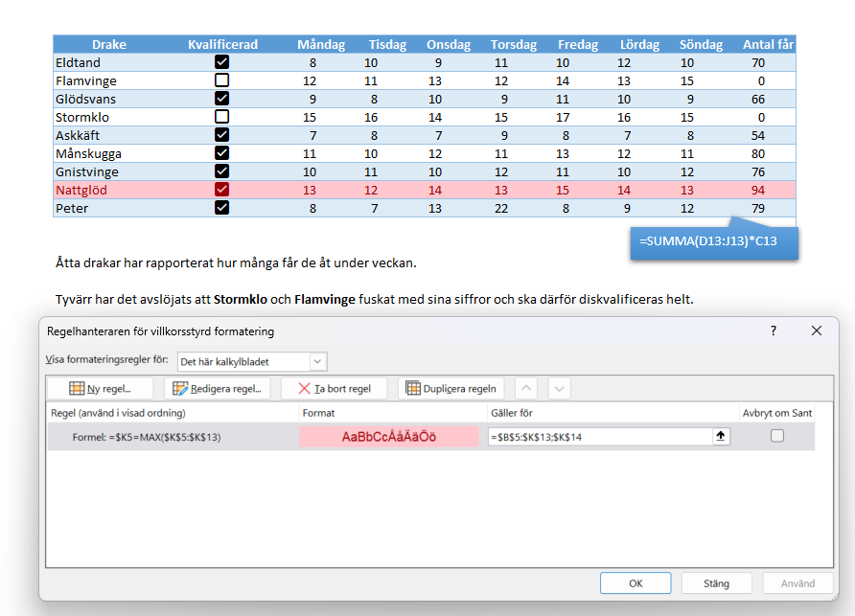Click the Format column header in dialog

point(318,413)
